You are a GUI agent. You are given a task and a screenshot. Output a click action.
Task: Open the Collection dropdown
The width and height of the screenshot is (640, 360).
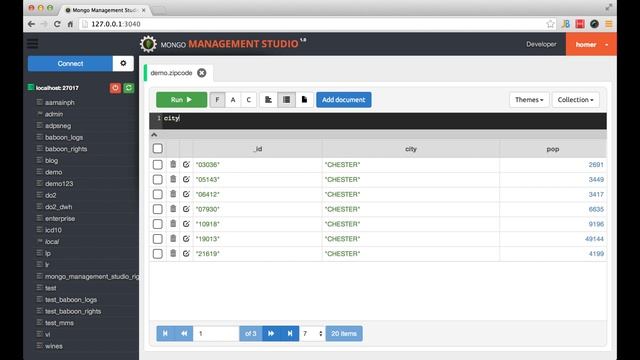(576, 100)
